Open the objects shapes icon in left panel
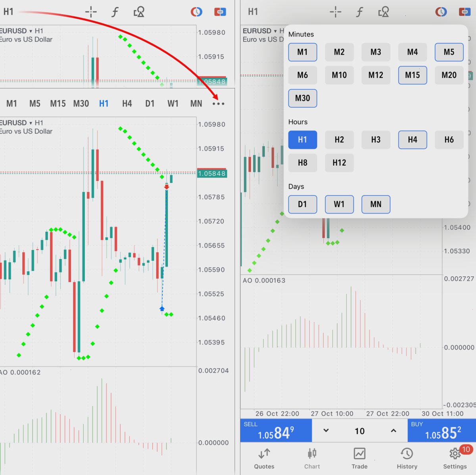 coord(139,12)
